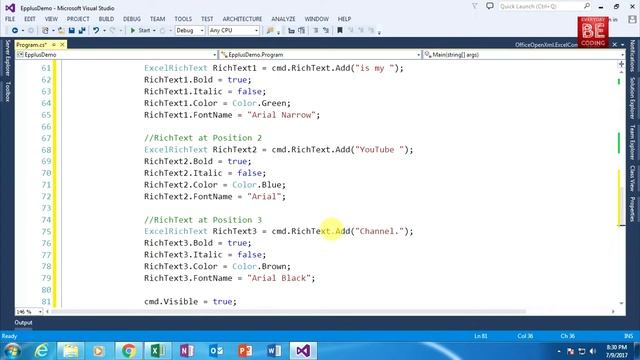
Task: Save Program.cs with the Save icon
Action: (x=72, y=31)
